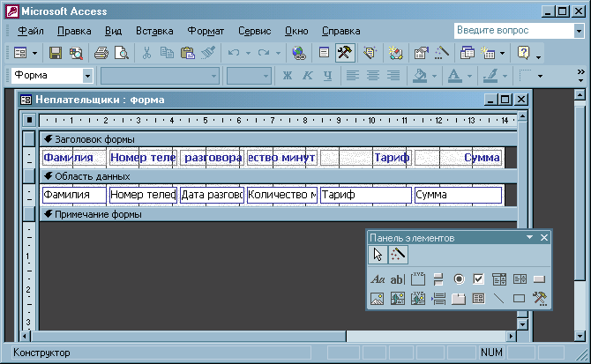Open the Вид menu

[x=113, y=31]
